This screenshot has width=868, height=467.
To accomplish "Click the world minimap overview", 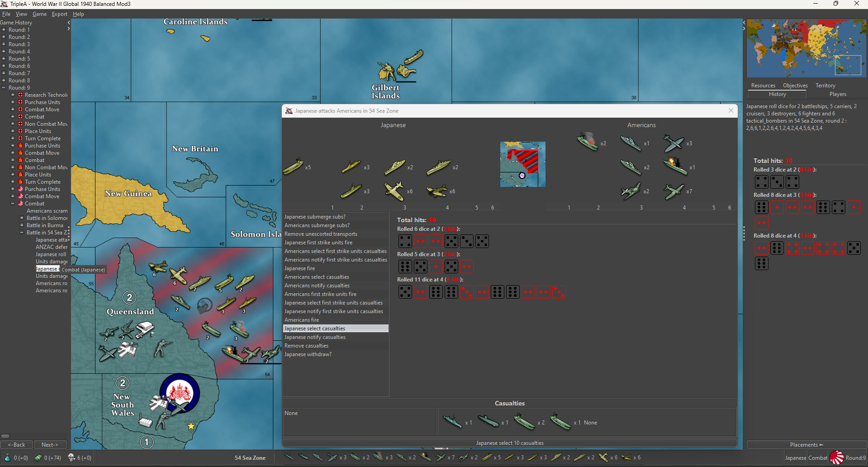I will [x=806, y=48].
